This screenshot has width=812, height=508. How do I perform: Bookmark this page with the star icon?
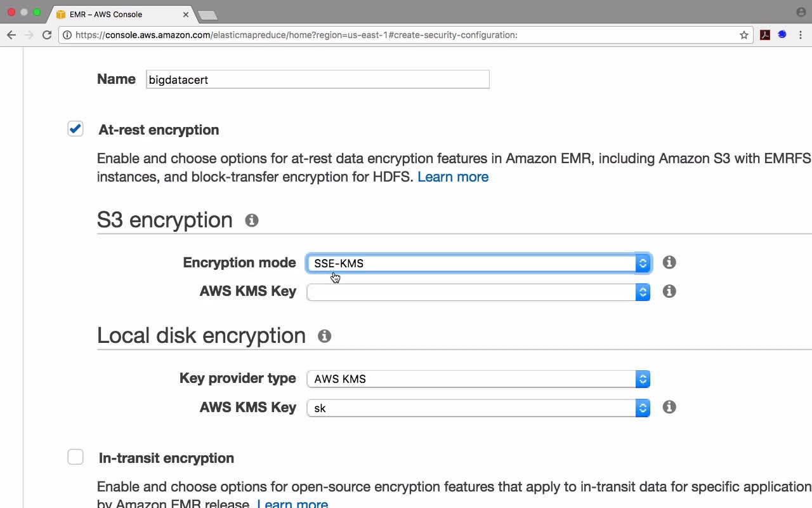point(744,35)
